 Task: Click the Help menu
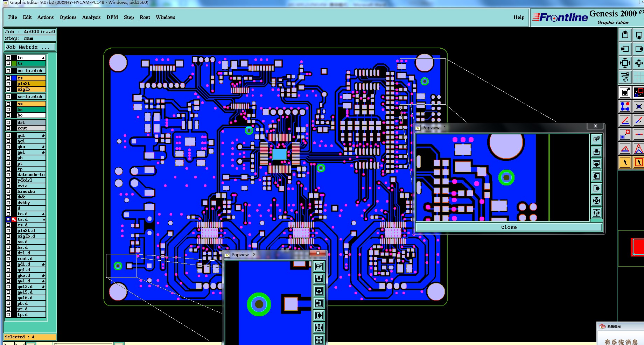[x=519, y=17]
